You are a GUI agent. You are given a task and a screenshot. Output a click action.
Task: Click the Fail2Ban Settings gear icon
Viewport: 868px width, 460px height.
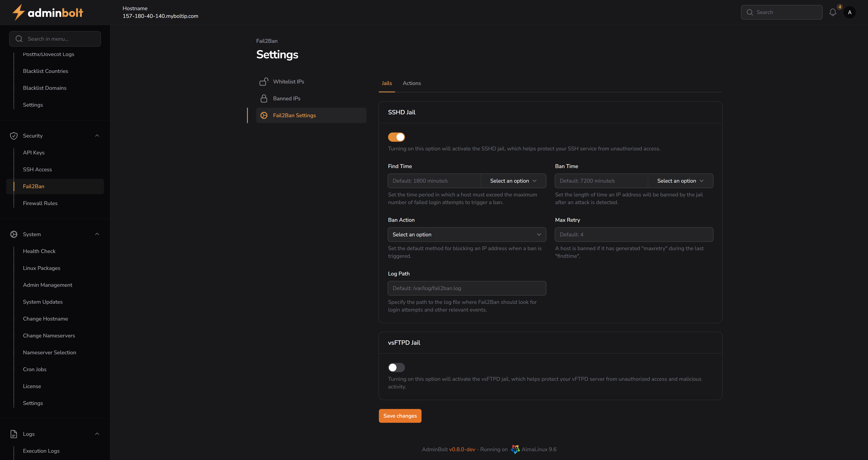tap(264, 115)
